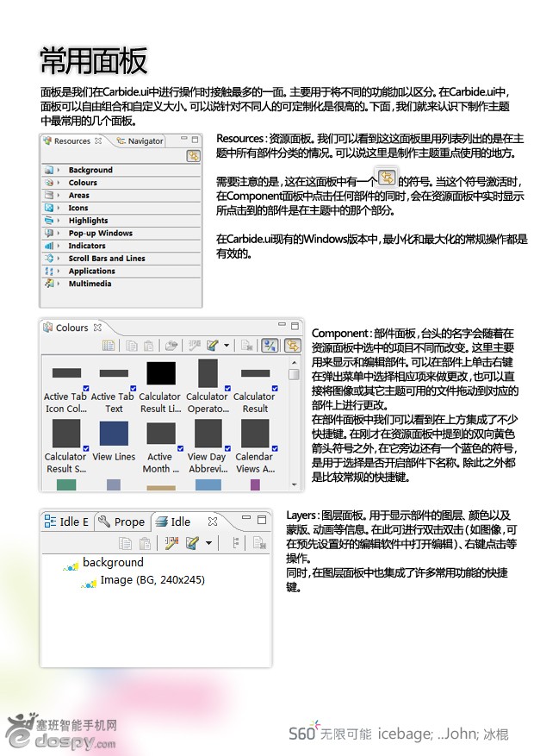Open the dropdown arrow in Layers toolbar

point(209,543)
